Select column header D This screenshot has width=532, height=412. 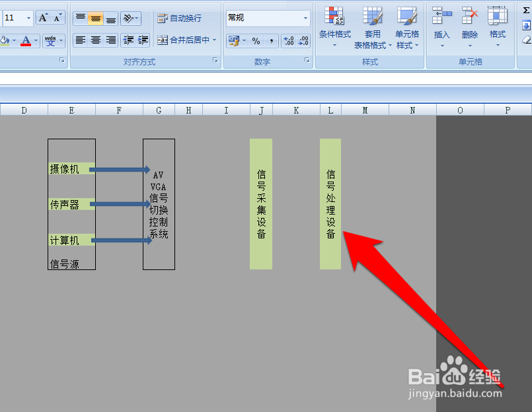tap(24, 110)
